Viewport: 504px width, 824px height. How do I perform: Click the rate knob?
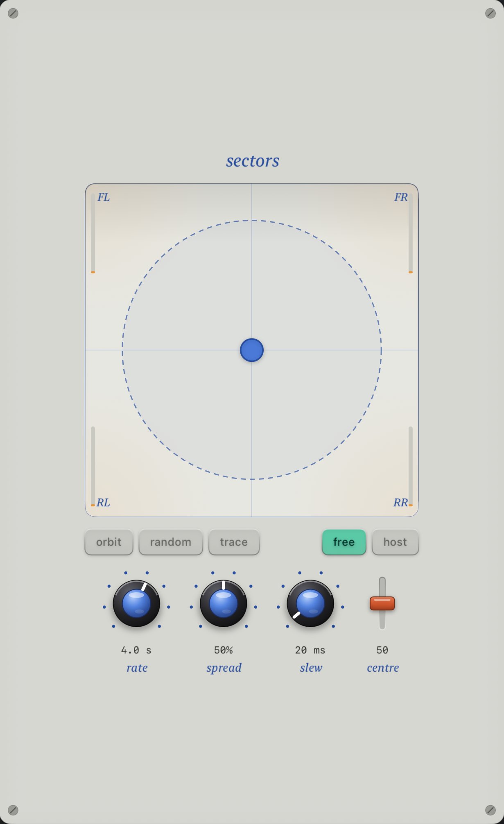click(136, 603)
